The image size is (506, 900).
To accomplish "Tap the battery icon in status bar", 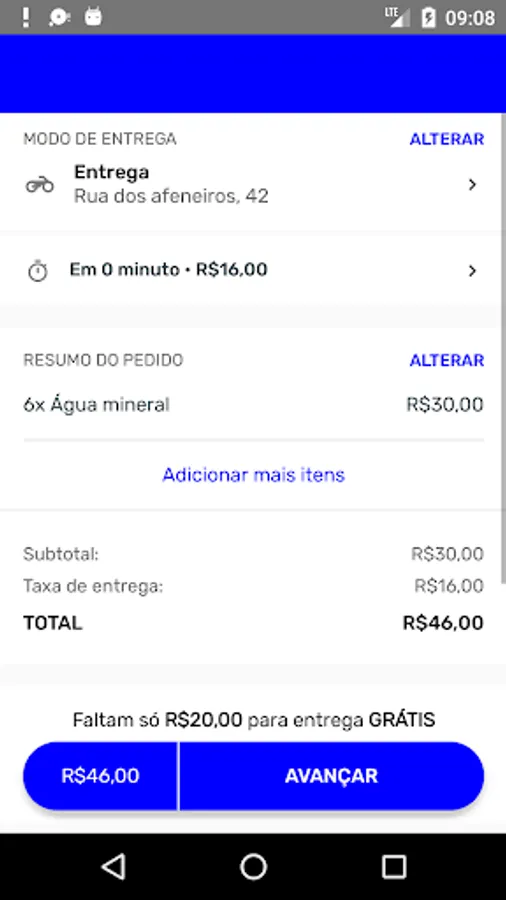I will click(428, 17).
